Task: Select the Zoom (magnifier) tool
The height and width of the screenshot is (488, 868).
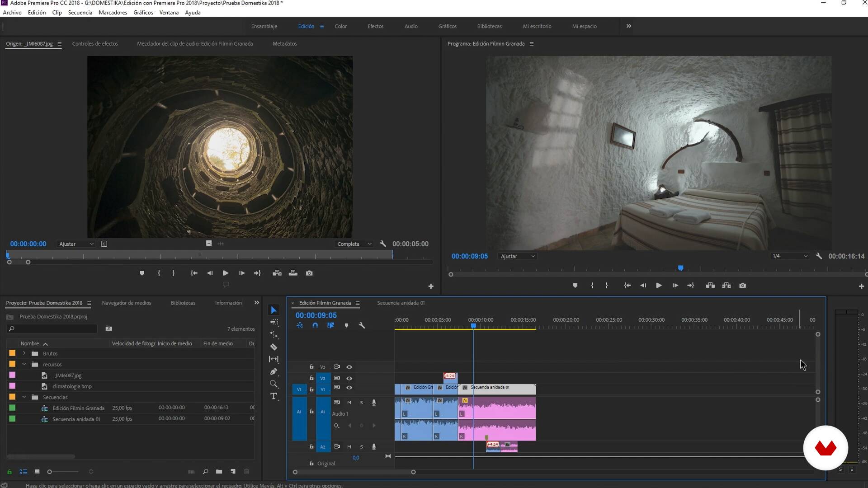Action: (274, 384)
